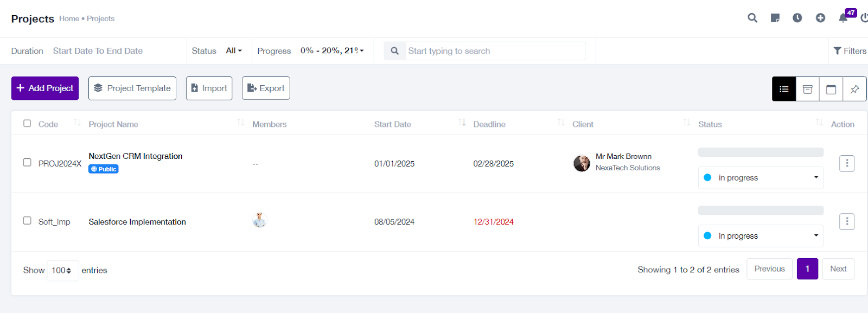This screenshot has height=313, width=868.
Task: Go to Next page
Action: [838, 269]
